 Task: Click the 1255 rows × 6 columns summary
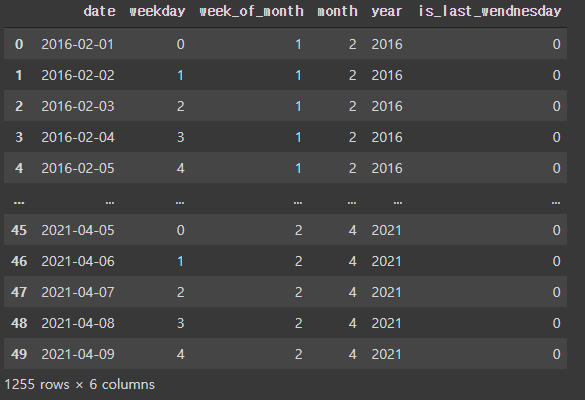click(x=79, y=384)
